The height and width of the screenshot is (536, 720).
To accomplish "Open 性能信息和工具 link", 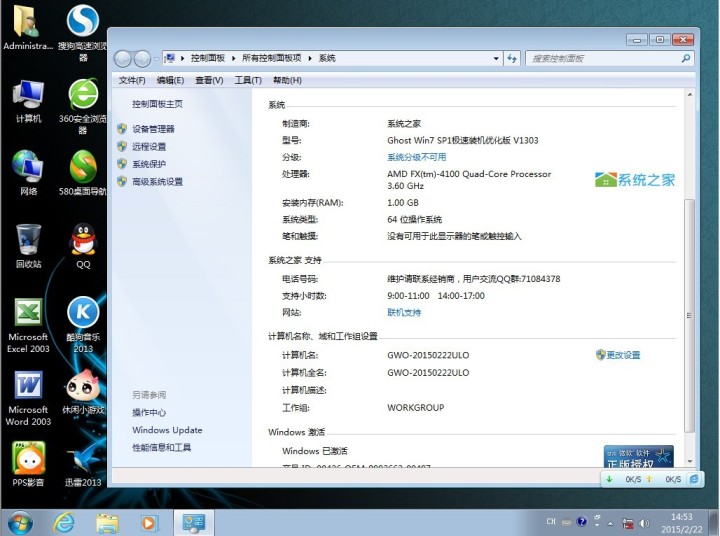I will (x=161, y=447).
